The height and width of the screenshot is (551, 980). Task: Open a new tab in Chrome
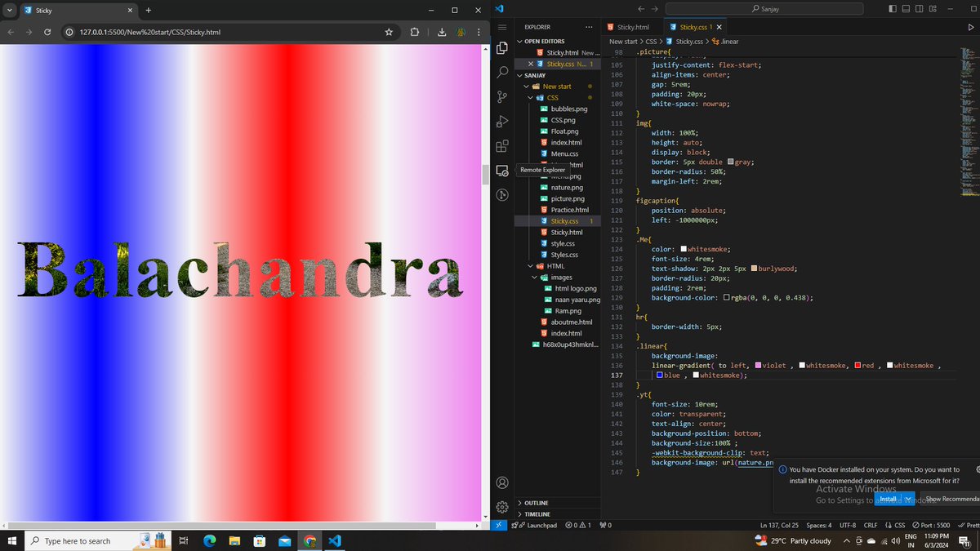[x=148, y=10]
